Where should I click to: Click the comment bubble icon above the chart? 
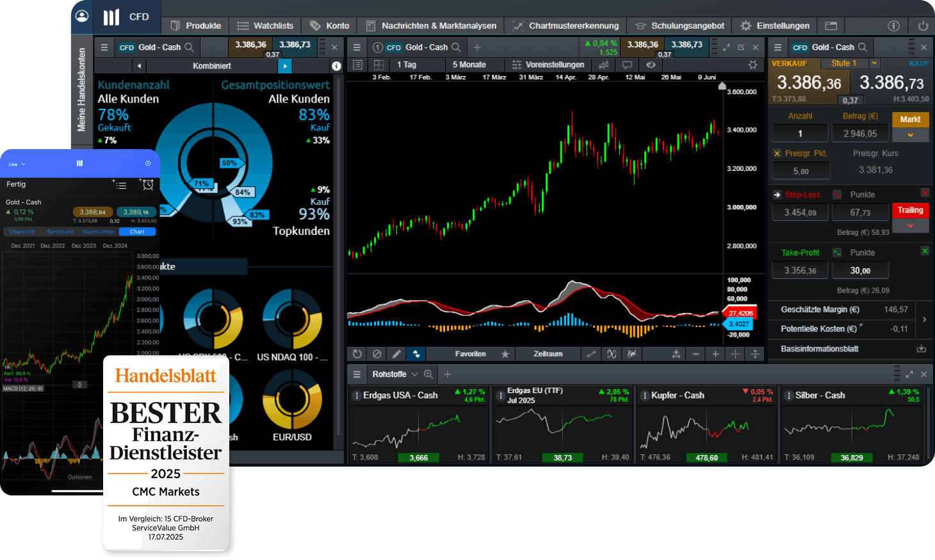(628, 65)
